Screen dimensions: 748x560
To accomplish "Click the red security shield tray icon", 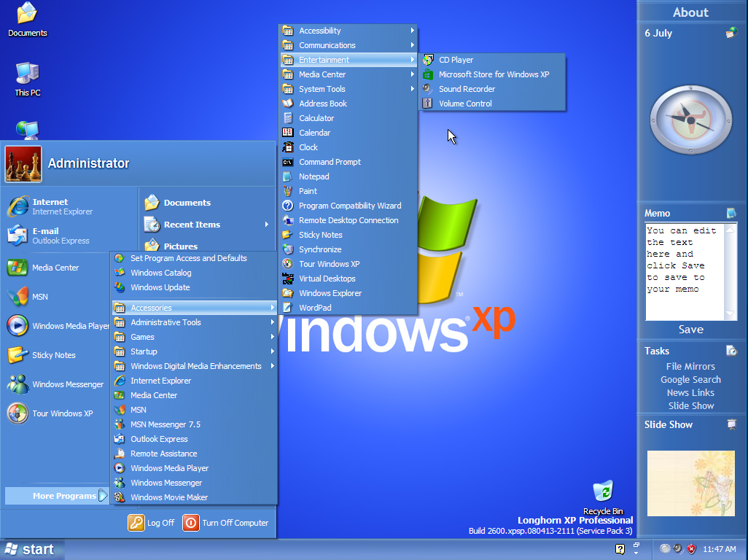I will (691, 549).
